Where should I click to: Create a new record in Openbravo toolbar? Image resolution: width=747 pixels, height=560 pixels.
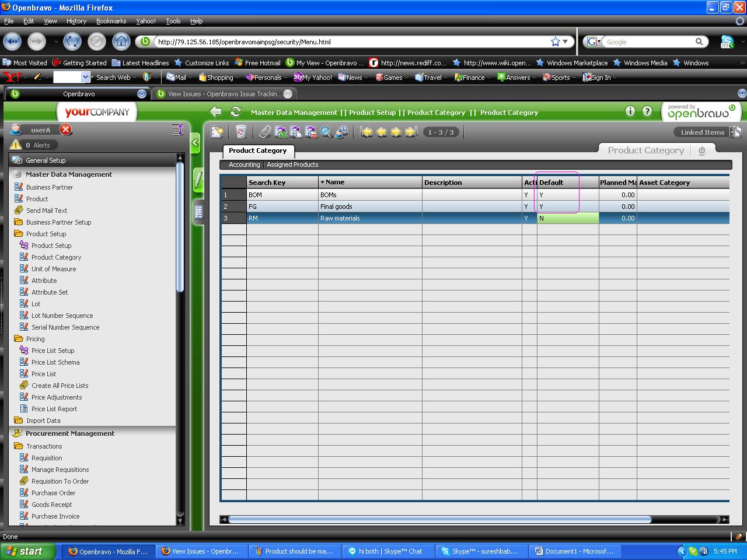pyautogui.click(x=217, y=132)
